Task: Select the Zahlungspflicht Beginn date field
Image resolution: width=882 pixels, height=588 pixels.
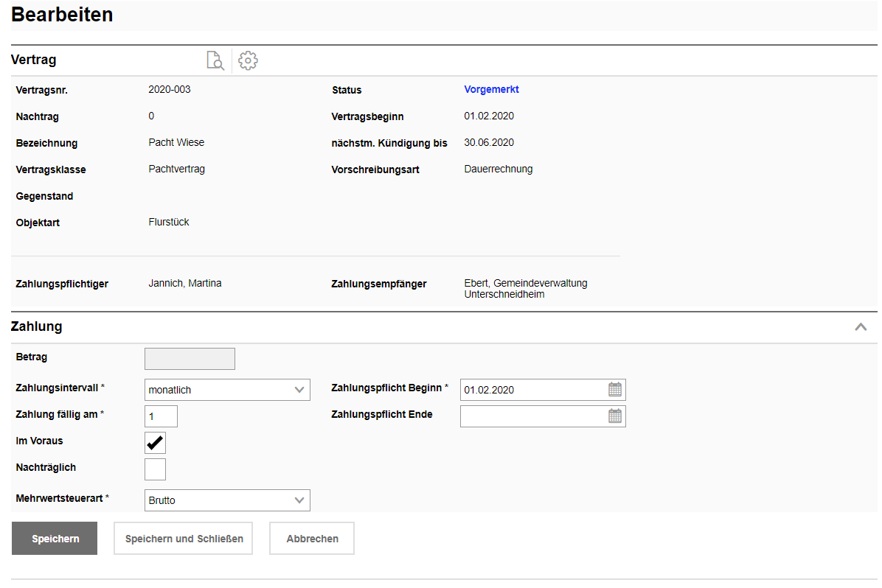Action: pos(532,390)
